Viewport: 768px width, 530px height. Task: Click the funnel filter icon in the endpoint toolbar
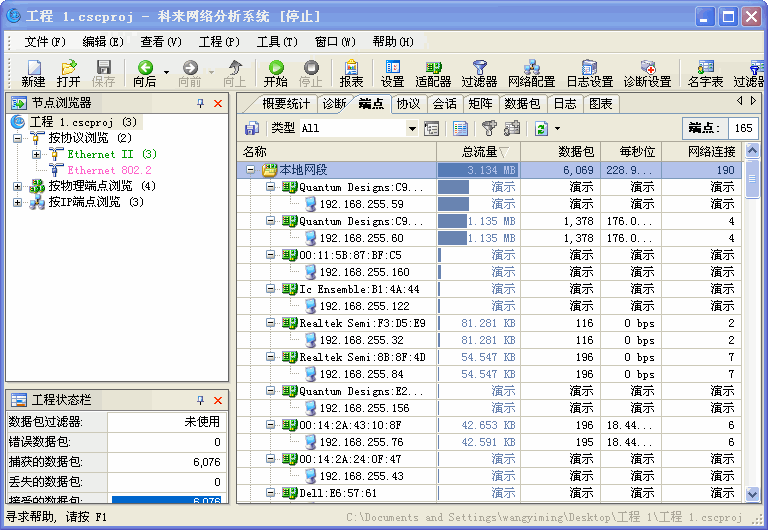[489, 128]
